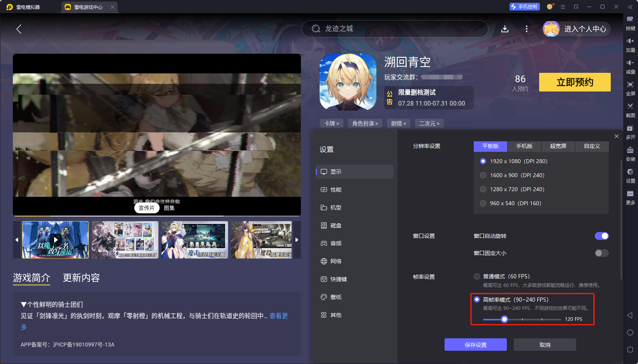The height and width of the screenshot is (364, 638).
Task: Open 机型 device model settings
Action: (x=355, y=207)
